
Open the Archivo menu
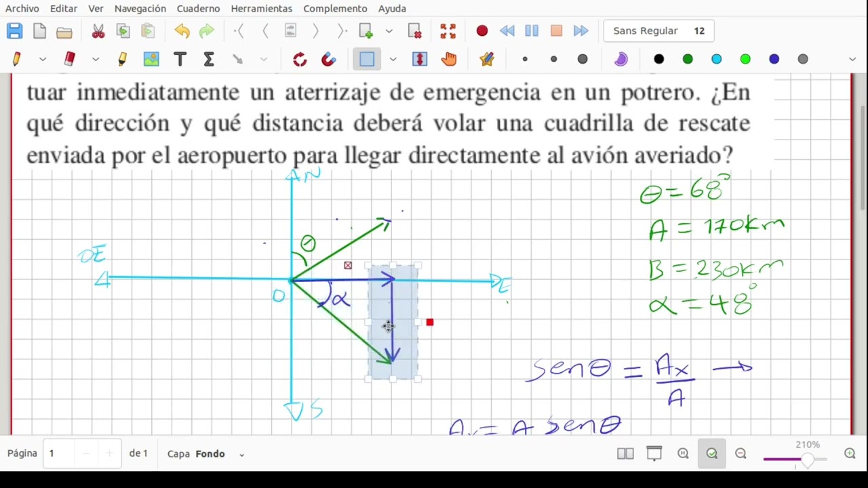(x=22, y=8)
